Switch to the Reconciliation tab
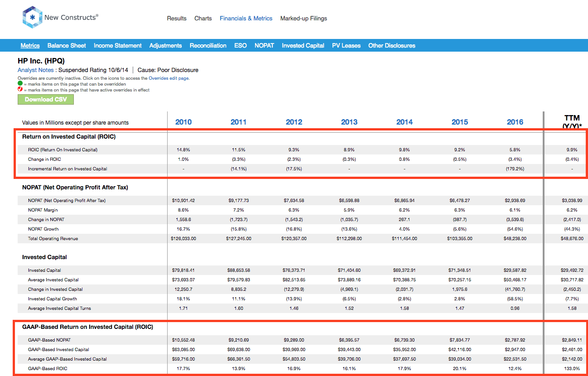Screen dimensions: 588x376 click(208, 45)
